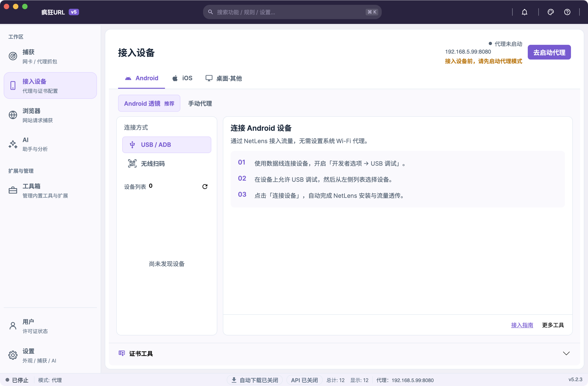Choose USB / ADB connection method

coord(167,145)
